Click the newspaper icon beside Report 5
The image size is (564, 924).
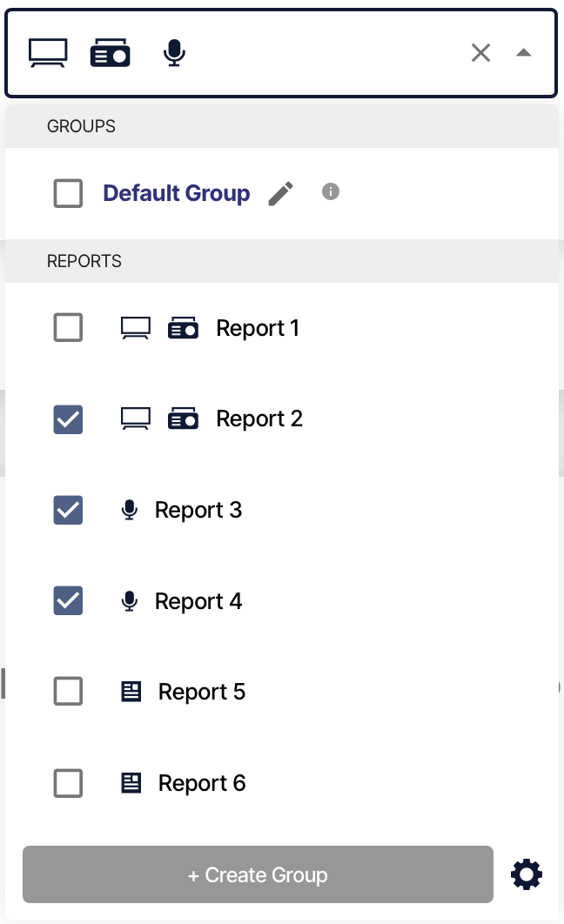tap(131, 691)
